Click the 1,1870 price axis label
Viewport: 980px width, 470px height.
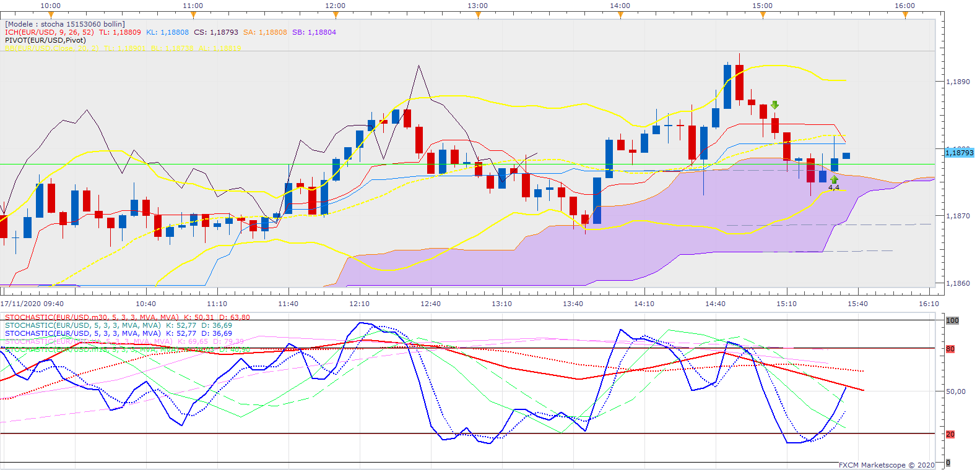[x=958, y=216]
